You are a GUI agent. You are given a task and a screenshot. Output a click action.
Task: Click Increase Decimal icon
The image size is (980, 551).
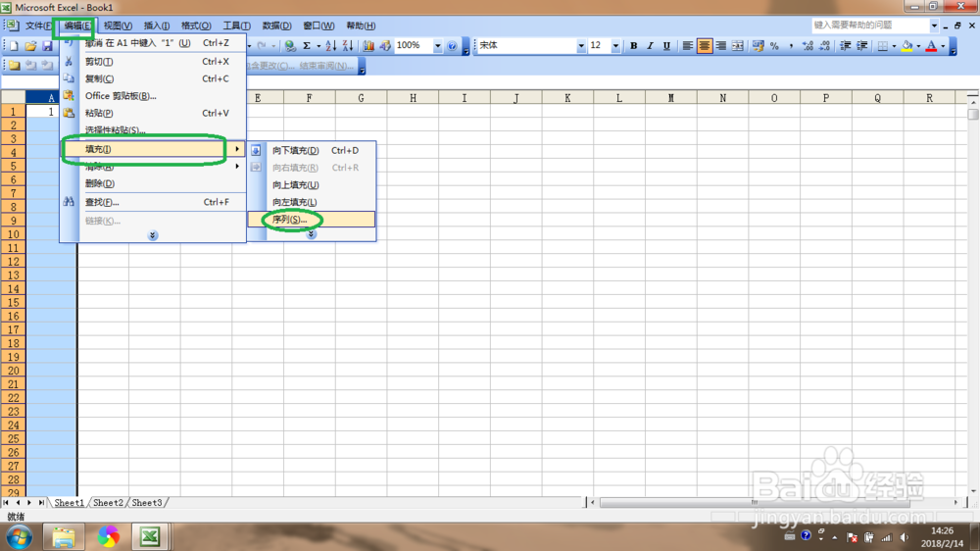(808, 46)
